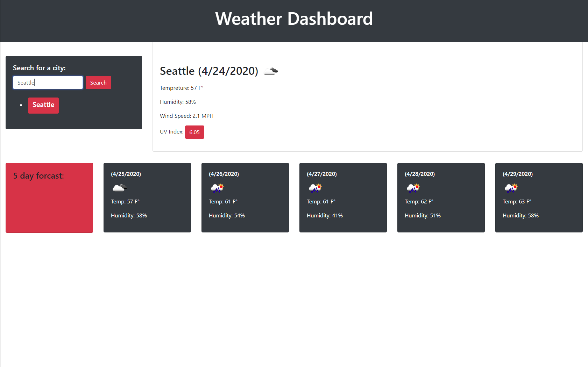Click the rain icon in the 4/27/2020 card

point(316,188)
